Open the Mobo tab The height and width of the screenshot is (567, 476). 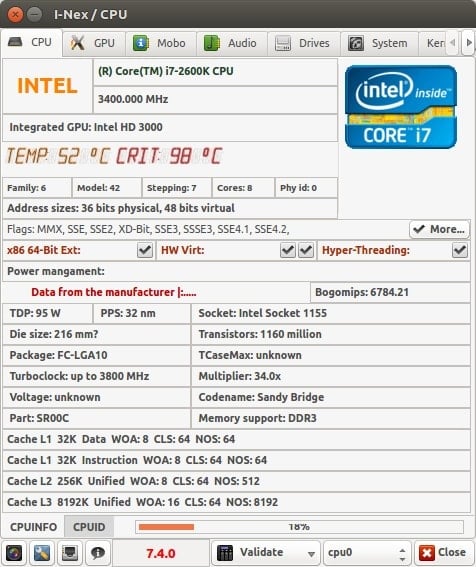tap(161, 43)
